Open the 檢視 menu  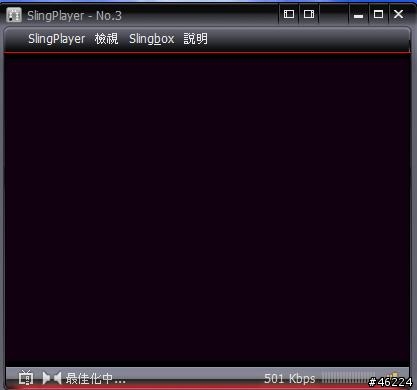point(106,39)
